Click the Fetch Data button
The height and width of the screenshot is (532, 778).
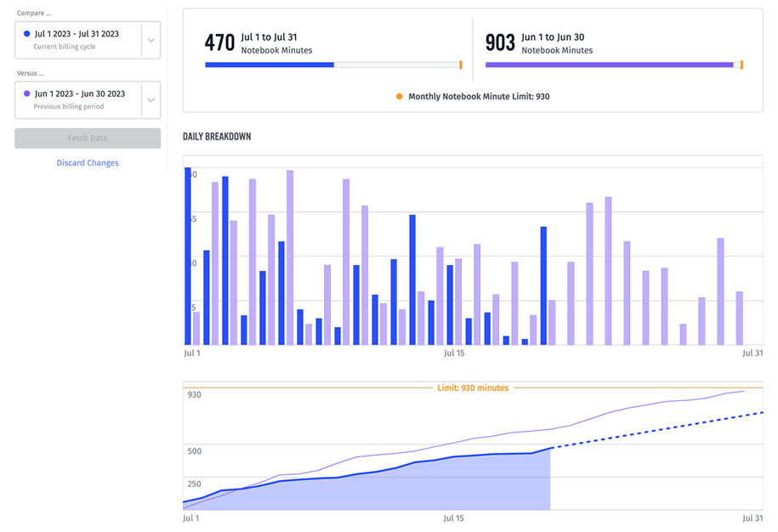88,138
